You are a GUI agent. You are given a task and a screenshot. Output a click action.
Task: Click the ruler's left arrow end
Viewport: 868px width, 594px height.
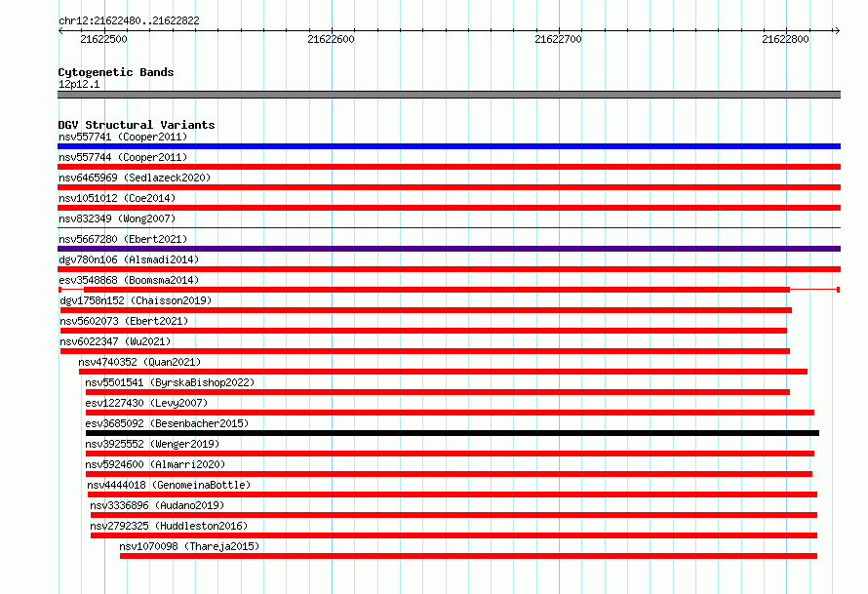60,30
